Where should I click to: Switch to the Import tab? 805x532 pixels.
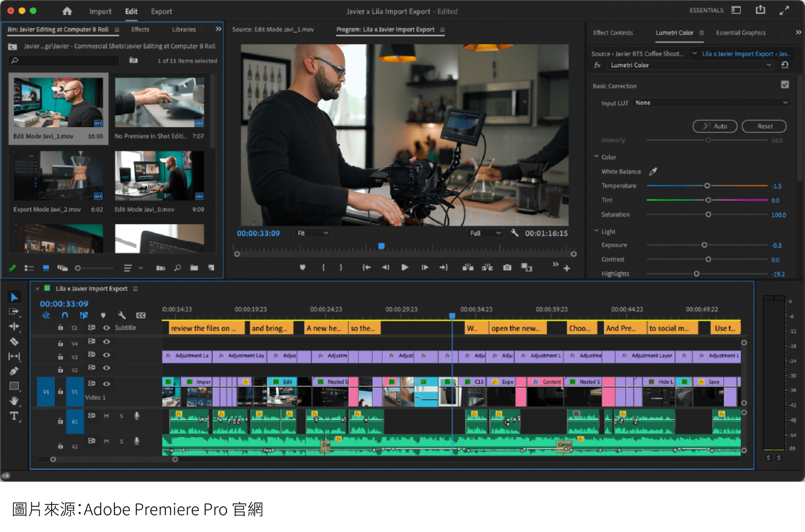click(101, 11)
